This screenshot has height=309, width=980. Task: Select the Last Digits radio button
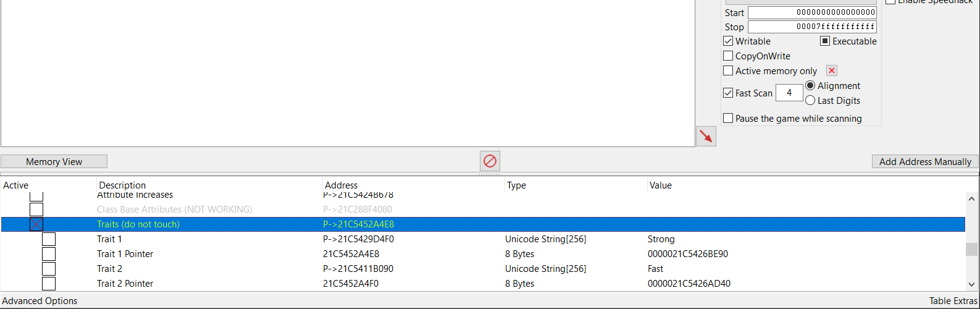point(810,101)
